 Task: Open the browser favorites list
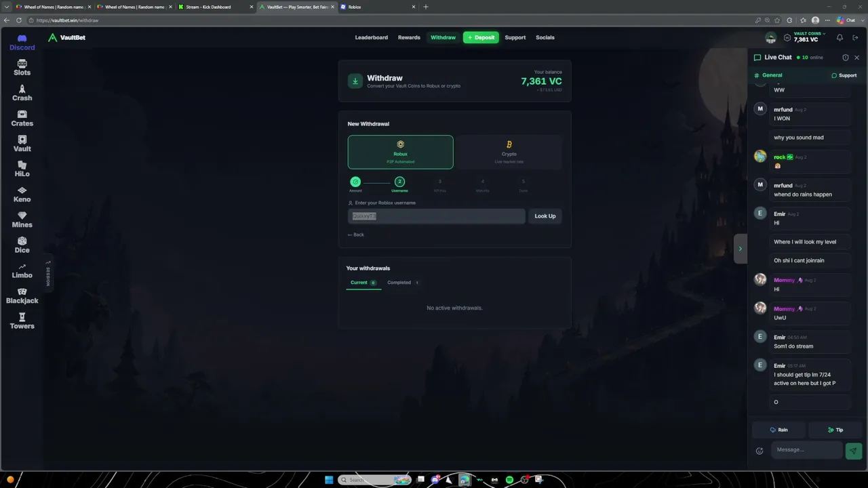coord(803,20)
